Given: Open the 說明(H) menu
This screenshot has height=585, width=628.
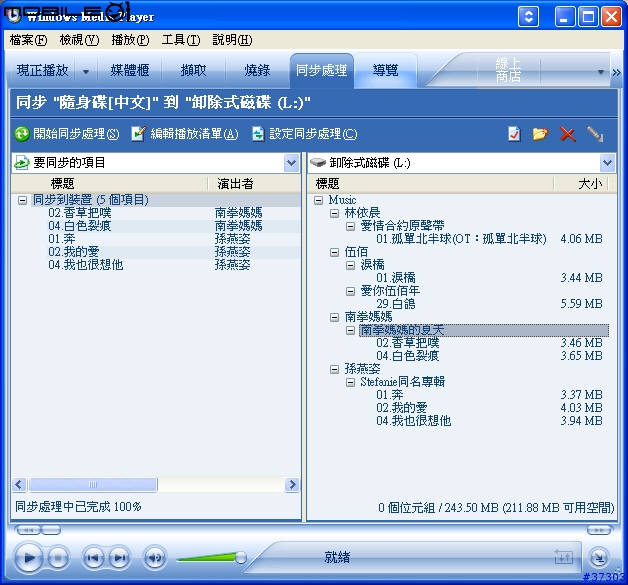Looking at the screenshot, I should [x=232, y=40].
